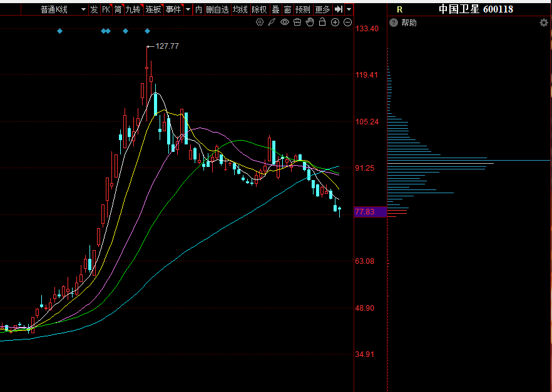Open the PK comparison tool

[x=106, y=9]
